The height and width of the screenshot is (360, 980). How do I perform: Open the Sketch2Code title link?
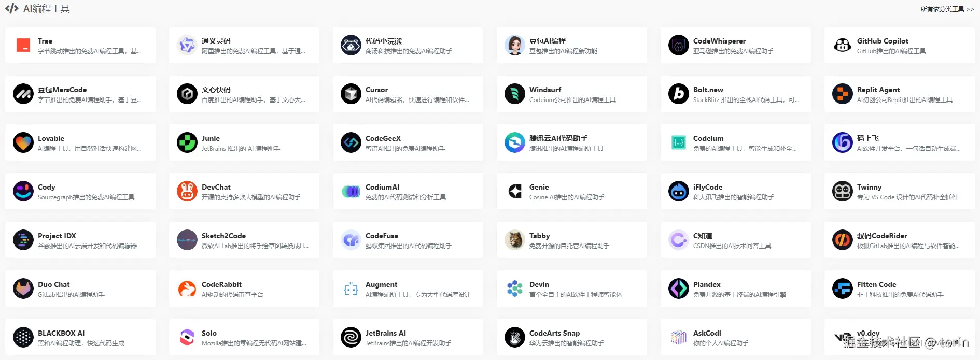tap(223, 236)
